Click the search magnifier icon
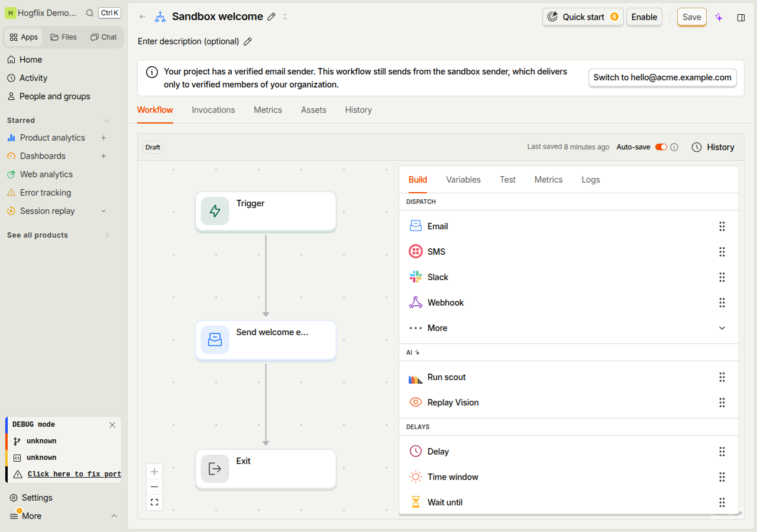This screenshot has width=757, height=532. point(89,13)
